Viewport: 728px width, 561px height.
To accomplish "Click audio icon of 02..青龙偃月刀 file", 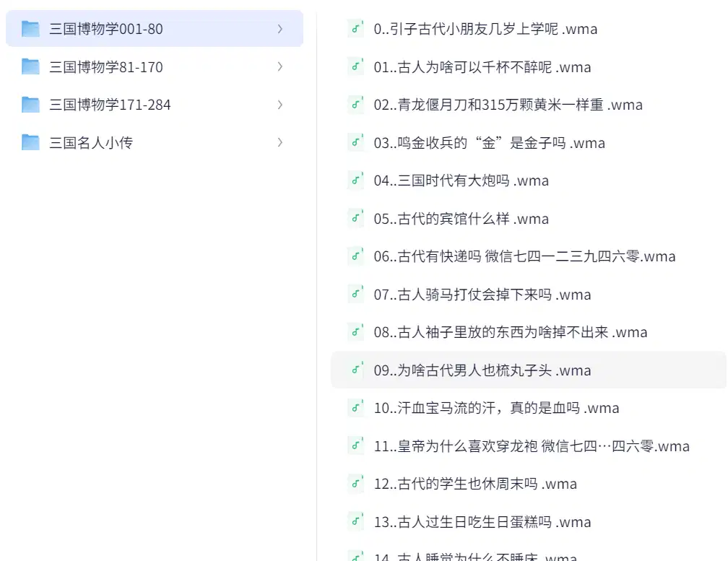I will coord(355,105).
